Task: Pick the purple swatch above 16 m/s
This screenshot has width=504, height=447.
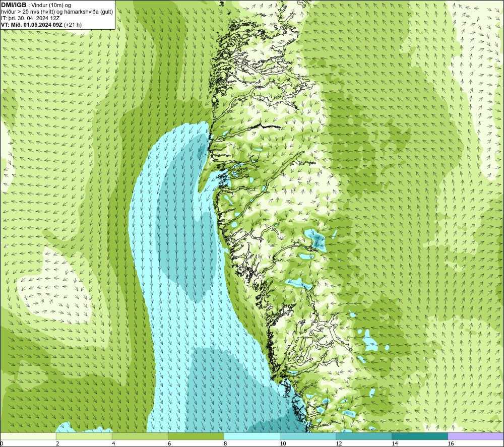Action: (x=475, y=436)
